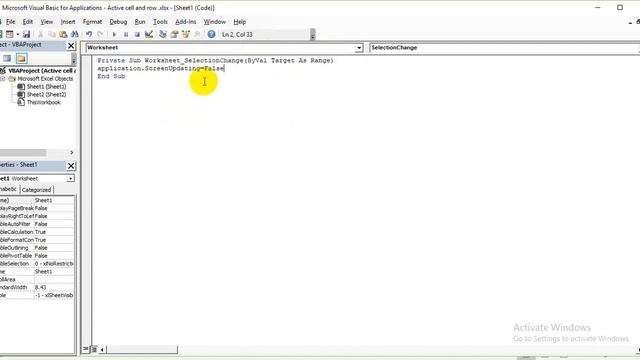Open the Run menu
This screenshot has height=360, width=640.
tap(140, 22)
